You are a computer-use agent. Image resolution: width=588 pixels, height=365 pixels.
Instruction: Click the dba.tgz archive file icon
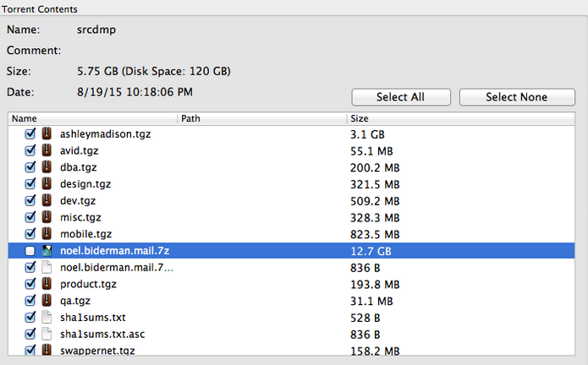pos(47,167)
